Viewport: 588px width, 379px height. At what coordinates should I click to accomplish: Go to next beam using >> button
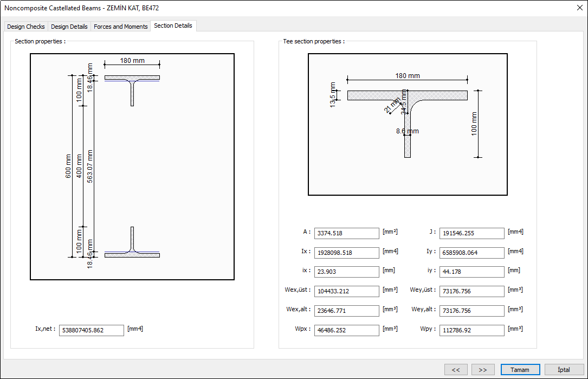coord(483,369)
